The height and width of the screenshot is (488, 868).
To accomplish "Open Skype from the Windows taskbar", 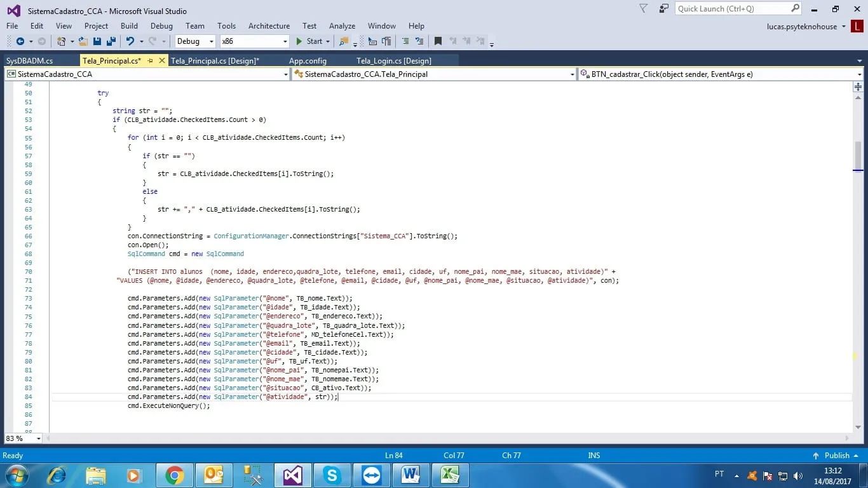I will 332,475.
